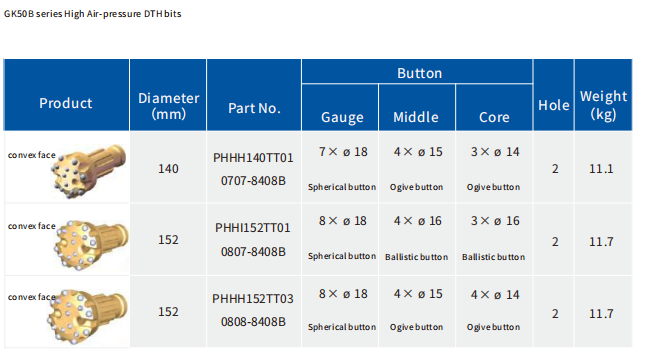Click the Part No. column header

(254, 108)
